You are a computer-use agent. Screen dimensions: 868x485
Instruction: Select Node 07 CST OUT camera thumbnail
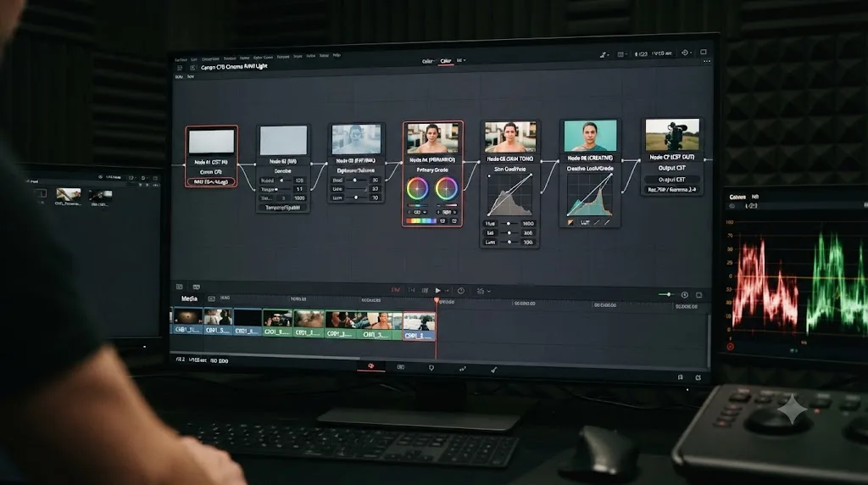pos(672,135)
